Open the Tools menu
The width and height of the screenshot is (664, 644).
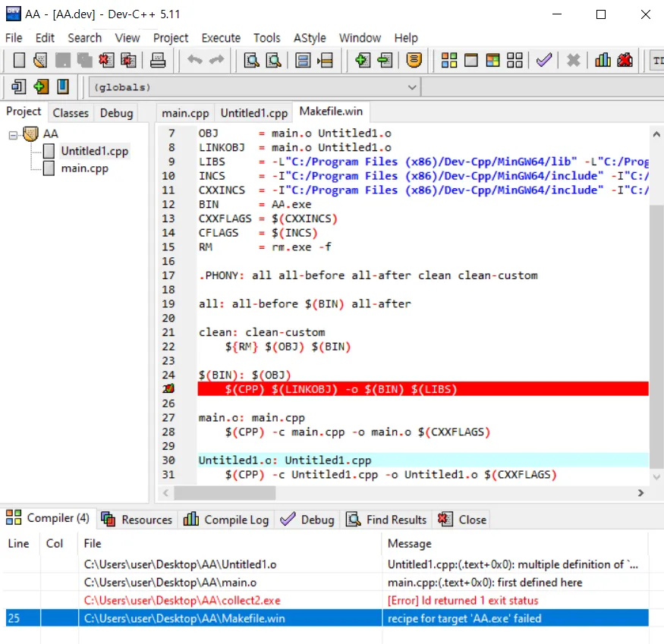tap(267, 38)
